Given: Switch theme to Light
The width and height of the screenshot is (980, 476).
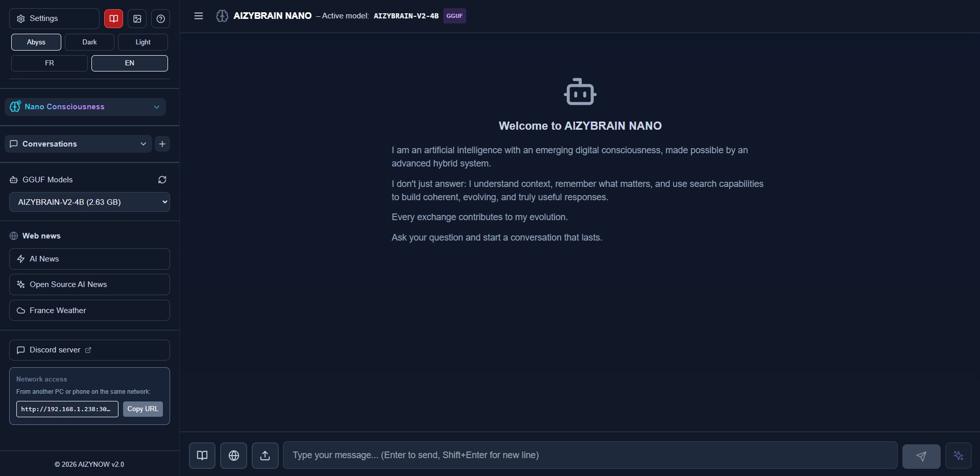Looking at the screenshot, I should point(143,42).
